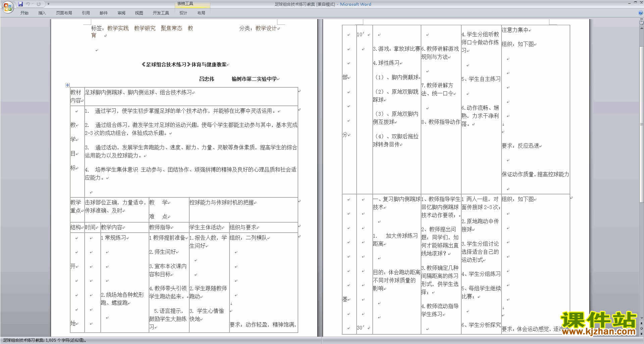Follow the 教学实践 tag link
Viewport: 644px width, 344px height.
coord(118,28)
